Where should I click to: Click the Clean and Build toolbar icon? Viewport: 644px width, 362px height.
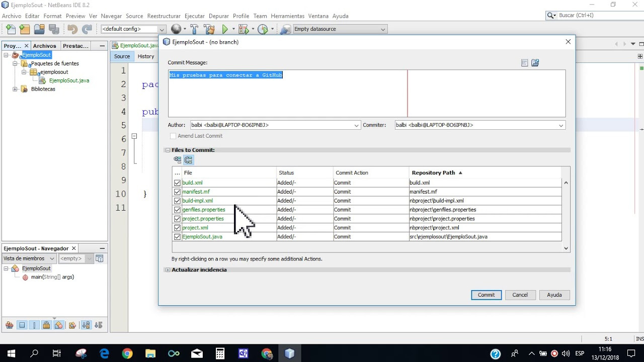209,29
